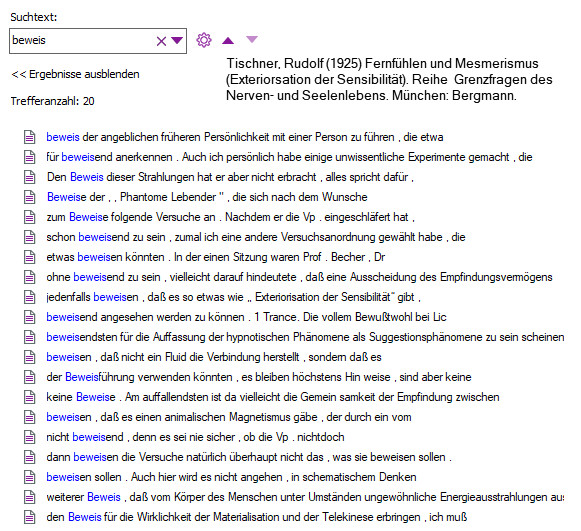581x531 pixels.
Task: Open result 'jedenfalls beweisen, daß es so etwas'
Action: pos(233,297)
